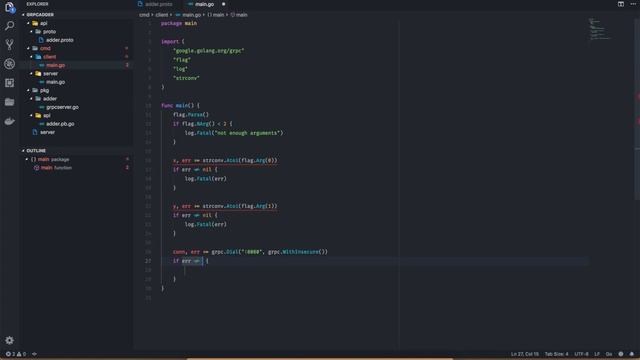Viewport: 640px width, 360px height.
Task: Click the package main line in editor
Action: [179, 23]
